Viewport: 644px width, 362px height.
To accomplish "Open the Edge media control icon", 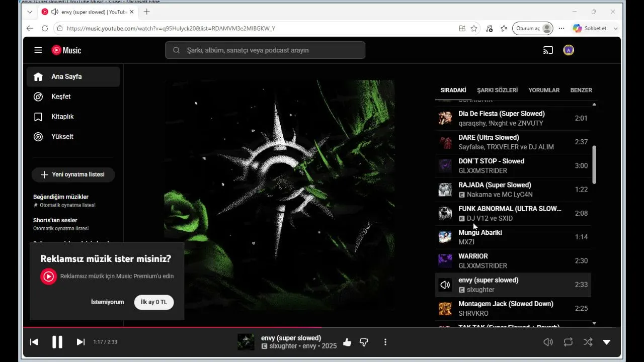I will click(489, 29).
